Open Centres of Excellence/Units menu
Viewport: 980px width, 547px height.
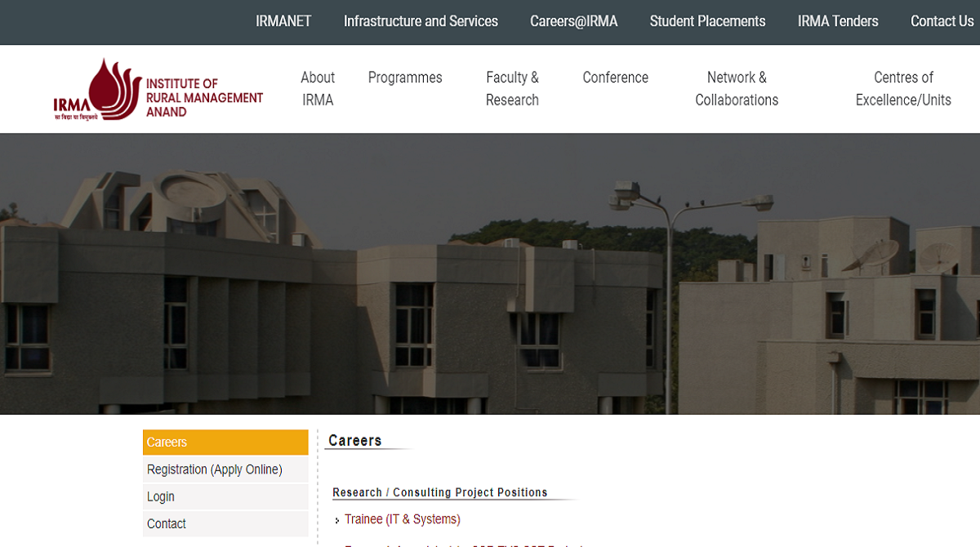point(903,88)
